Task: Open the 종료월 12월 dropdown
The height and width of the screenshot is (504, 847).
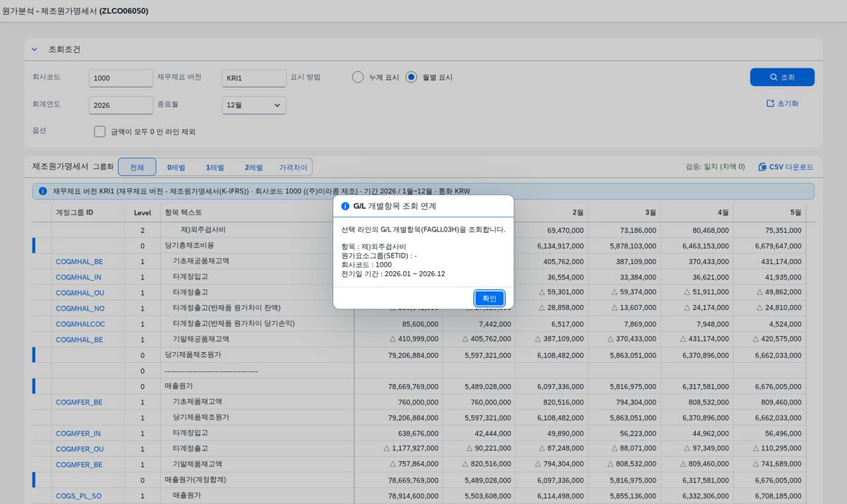Action: (254, 105)
